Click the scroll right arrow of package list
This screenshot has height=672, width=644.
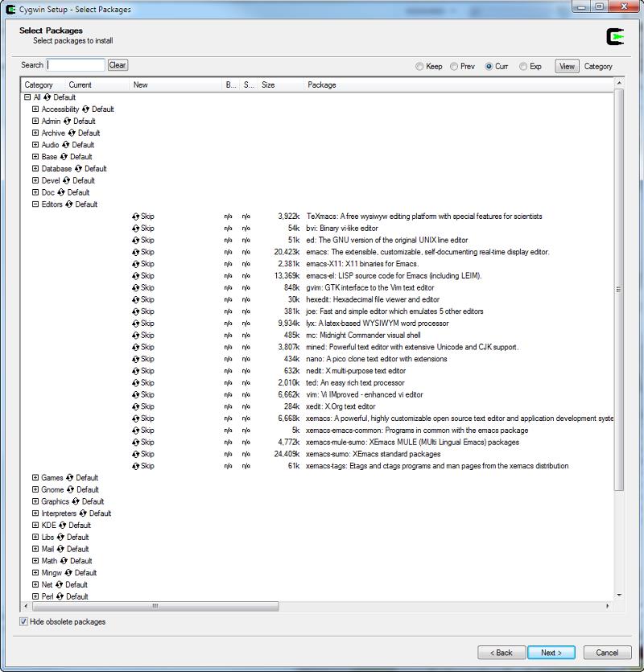coord(608,606)
